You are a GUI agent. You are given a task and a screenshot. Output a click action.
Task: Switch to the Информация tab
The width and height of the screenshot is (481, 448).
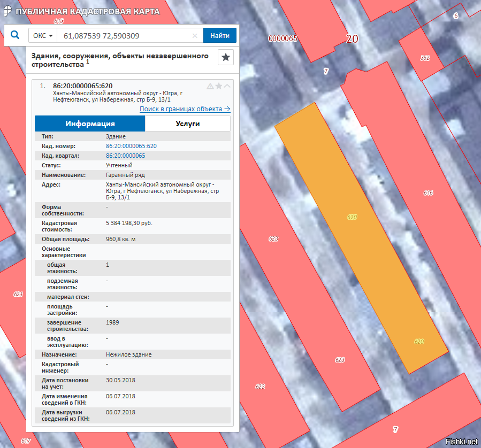coord(90,123)
